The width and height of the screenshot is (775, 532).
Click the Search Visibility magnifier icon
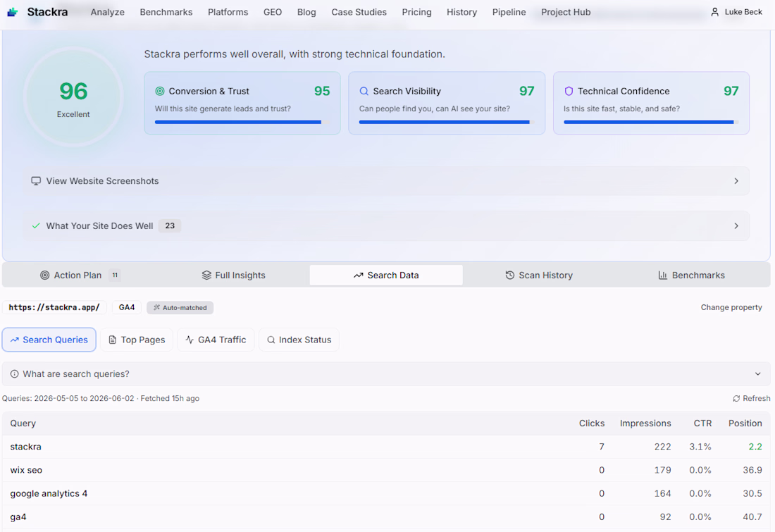coord(364,91)
